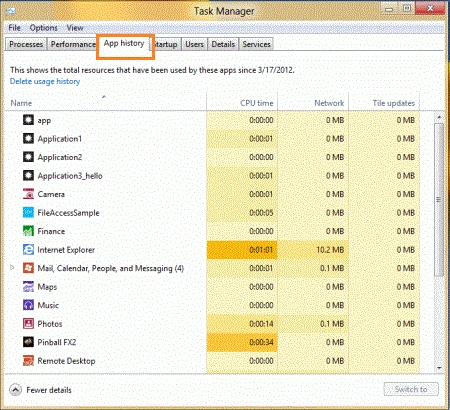The width and height of the screenshot is (450, 410).
Task: Switch to the Startup tab
Action: tap(166, 44)
